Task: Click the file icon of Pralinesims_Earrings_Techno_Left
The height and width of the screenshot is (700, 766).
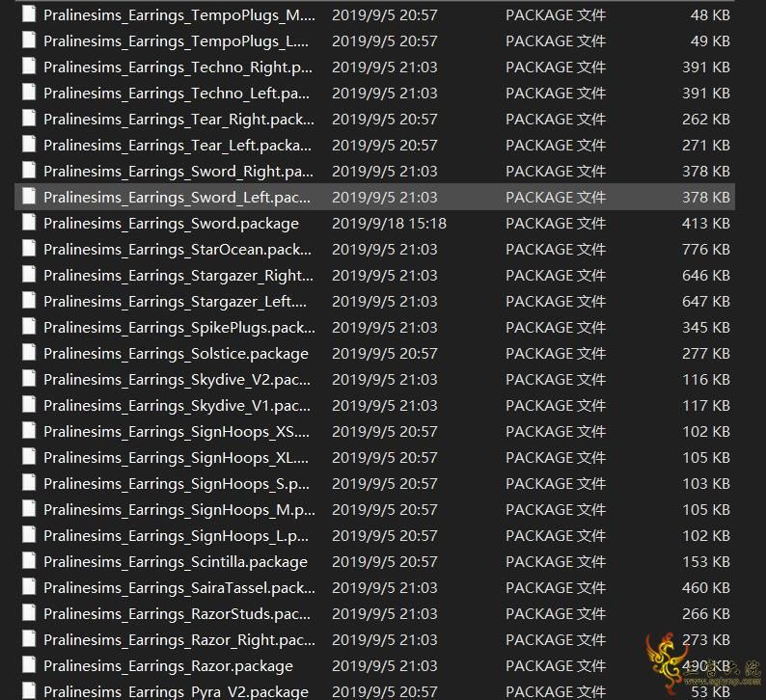Action: coord(29,93)
